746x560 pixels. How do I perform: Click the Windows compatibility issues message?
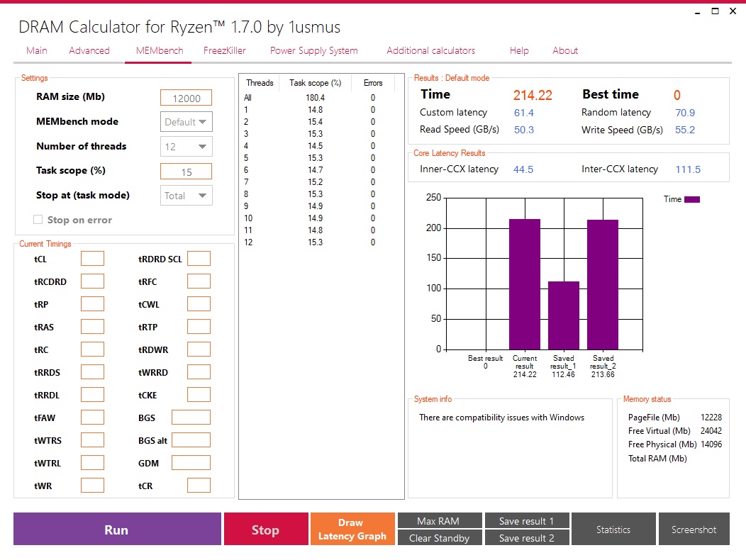click(501, 418)
